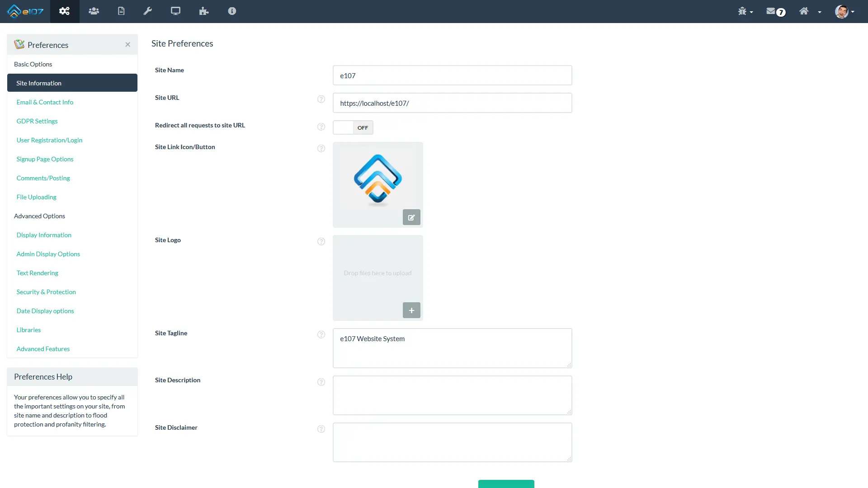Go to User Registration/Login options
Screen dimensions: 868x488
click(x=49, y=140)
